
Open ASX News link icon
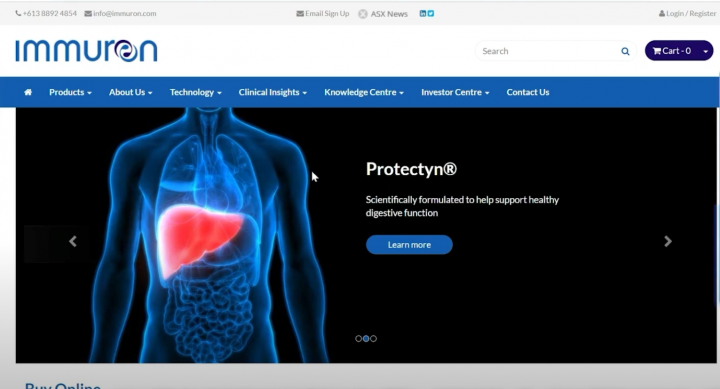click(x=363, y=14)
